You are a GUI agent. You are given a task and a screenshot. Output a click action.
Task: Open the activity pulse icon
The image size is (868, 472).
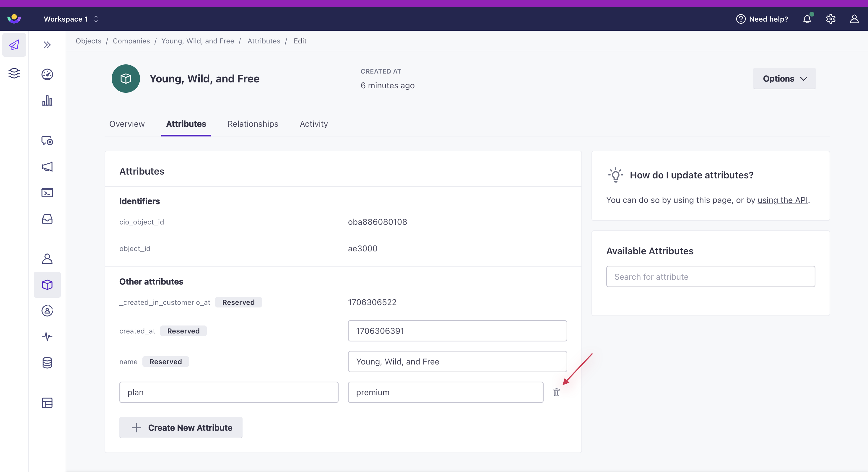47,336
